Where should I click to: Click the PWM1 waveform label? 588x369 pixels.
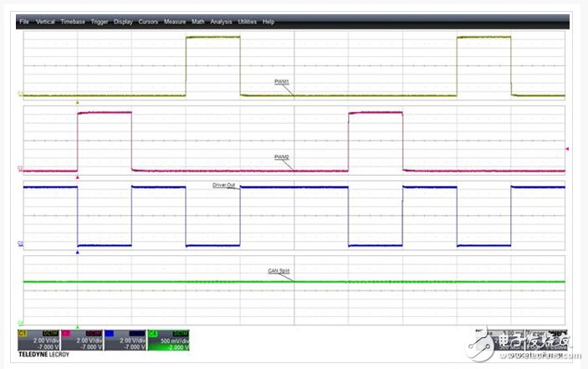(x=282, y=81)
